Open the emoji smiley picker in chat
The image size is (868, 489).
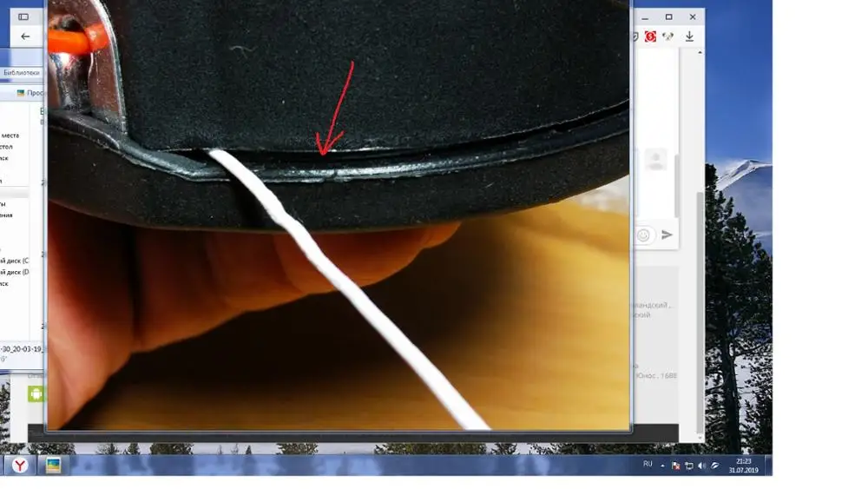[643, 235]
